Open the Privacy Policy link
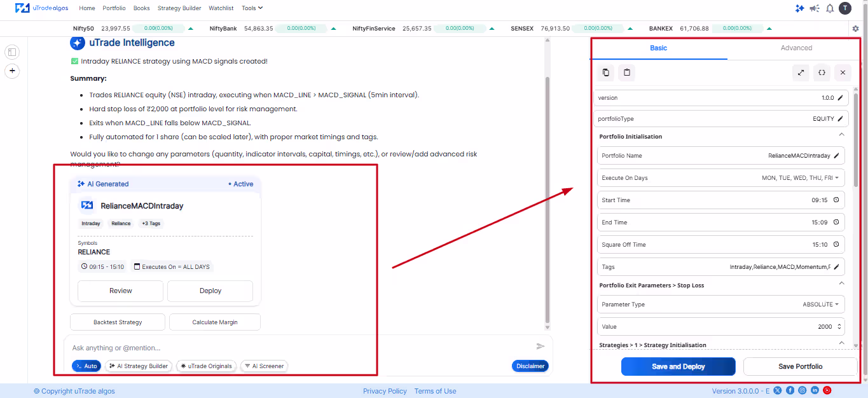868x398 pixels. tap(385, 391)
